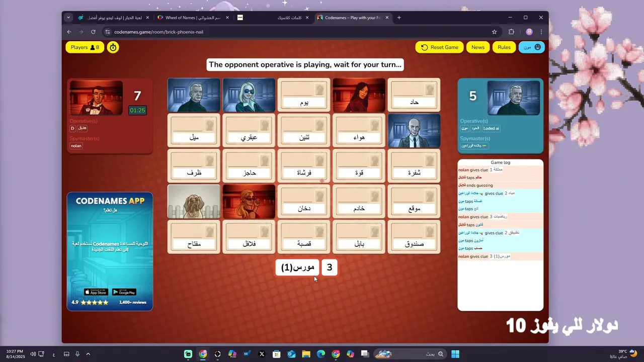Open Chrome three-dot menu
This screenshot has height=362, width=644.
tap(541, 32)
